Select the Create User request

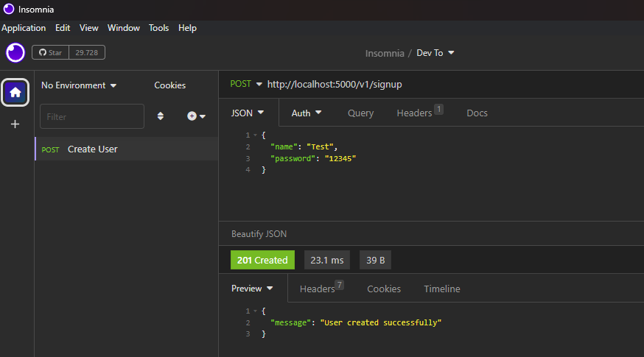coord(127,149)
